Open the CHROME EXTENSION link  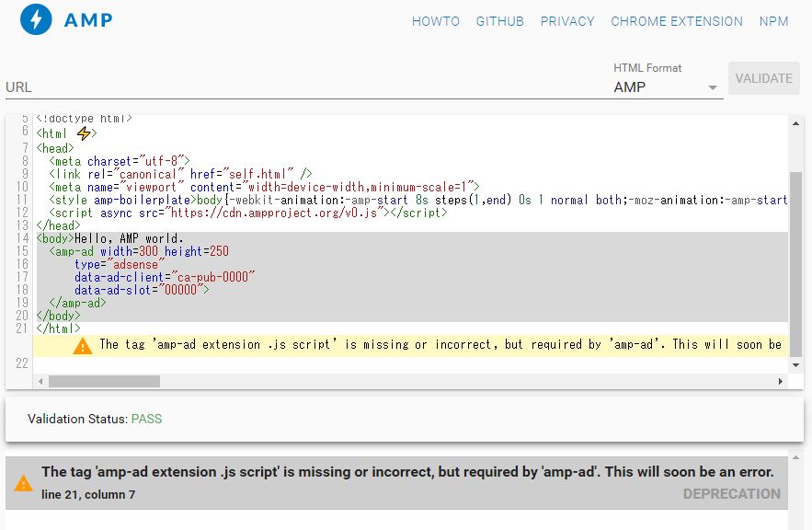click(676, 21)
